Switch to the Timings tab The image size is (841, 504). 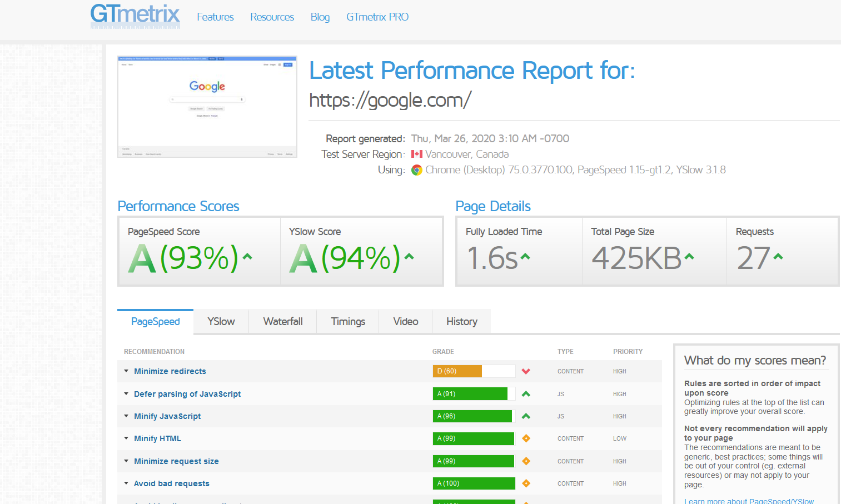point(348,322)
